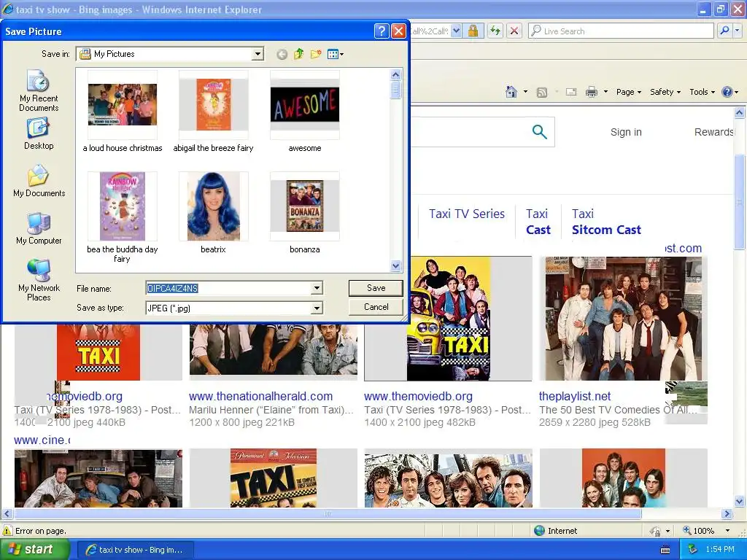Expand the File name dropdown arrow
Viewport: 747px width, 560px height.
pyautogui.click(x=317, y=288)
